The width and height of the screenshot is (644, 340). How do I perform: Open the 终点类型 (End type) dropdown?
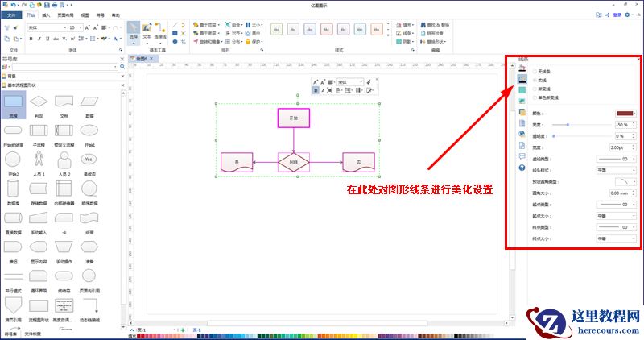click(616, 227)
